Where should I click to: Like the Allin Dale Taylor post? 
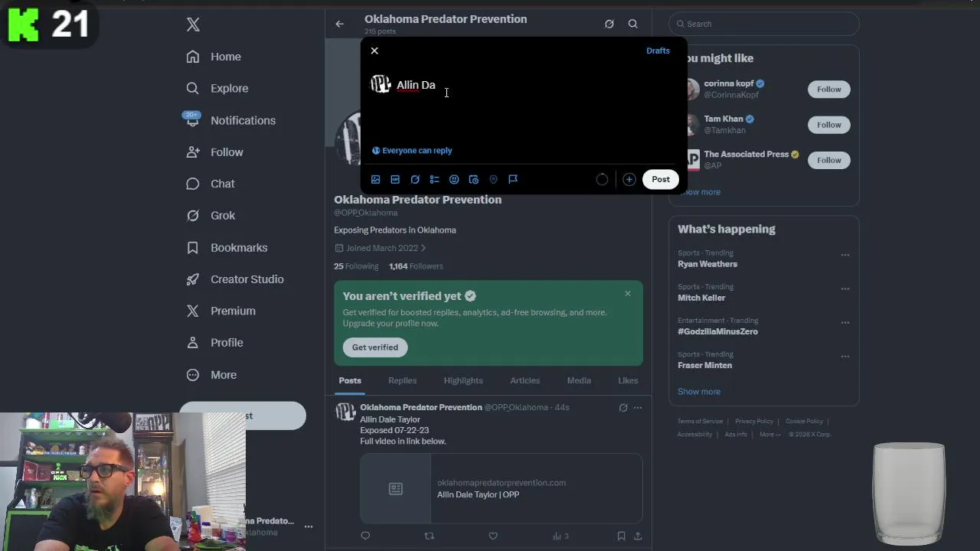(493, 536)
